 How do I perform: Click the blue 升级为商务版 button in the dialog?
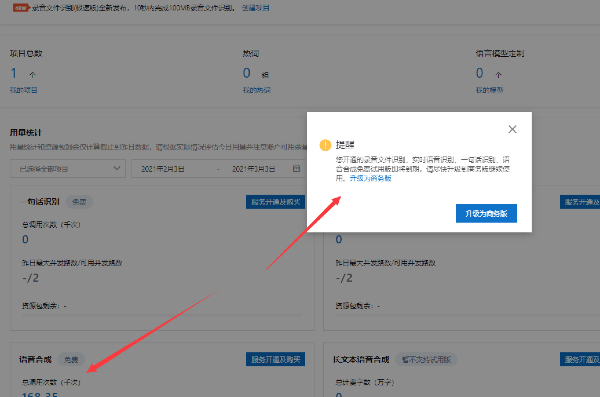[486, 213]
